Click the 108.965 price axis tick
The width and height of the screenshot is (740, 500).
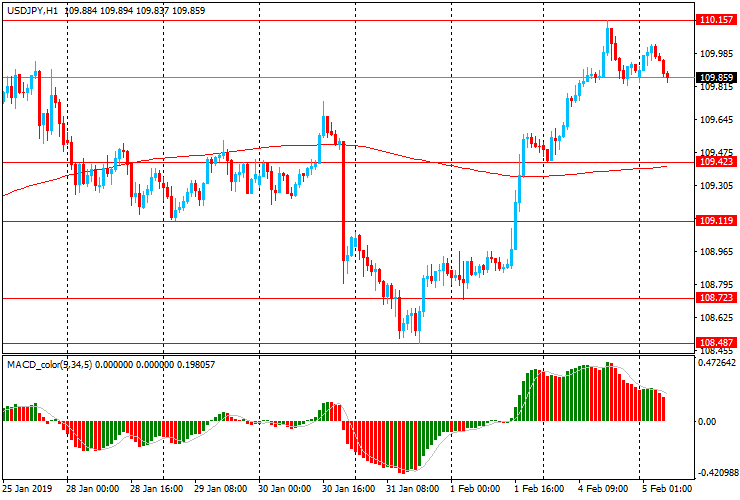(716, 252)
